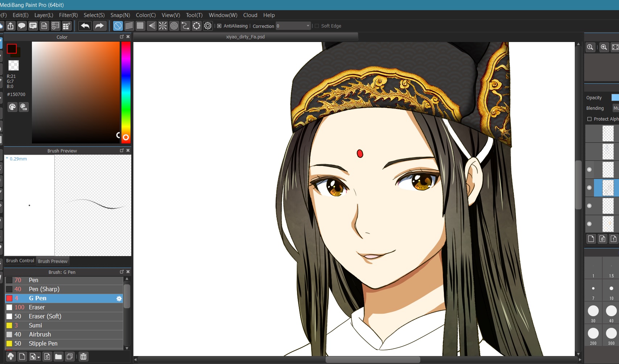Select the Radial snap icon
The width and height of the screenshot is (619, 364).
tap(174, 26)
